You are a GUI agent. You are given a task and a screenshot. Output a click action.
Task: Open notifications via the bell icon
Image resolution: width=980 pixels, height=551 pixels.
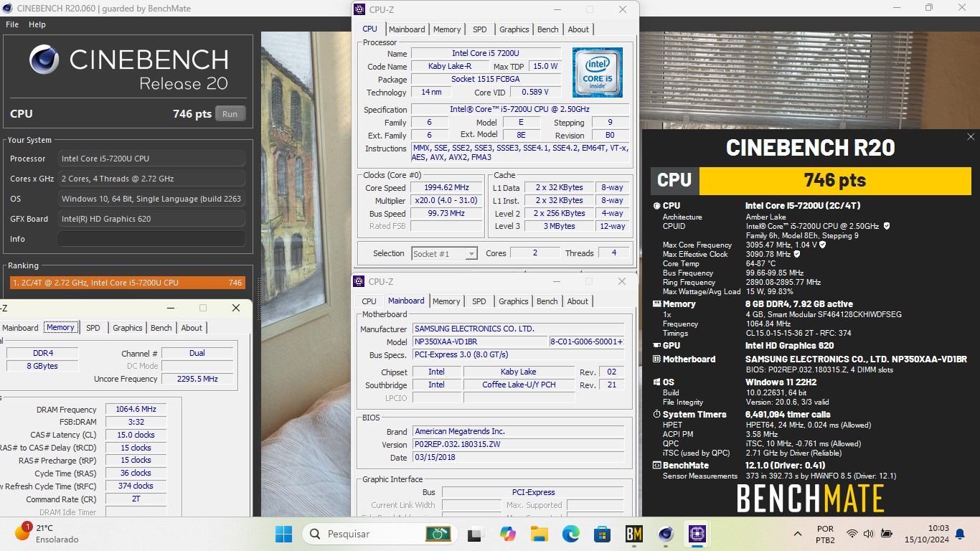point(960,534)
